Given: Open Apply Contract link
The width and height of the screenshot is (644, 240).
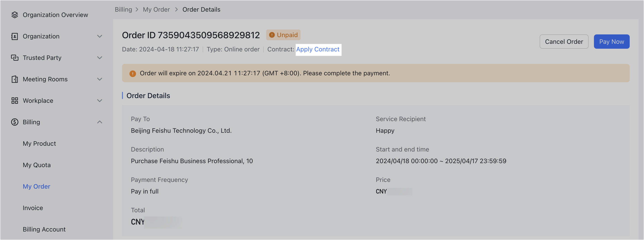Looking at the screenshot, I should click(318, 50).
